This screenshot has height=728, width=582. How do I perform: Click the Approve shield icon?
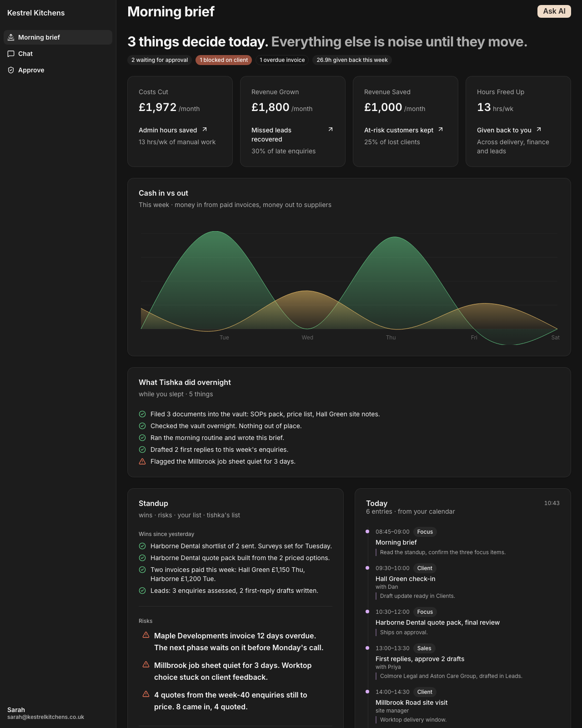11,70
